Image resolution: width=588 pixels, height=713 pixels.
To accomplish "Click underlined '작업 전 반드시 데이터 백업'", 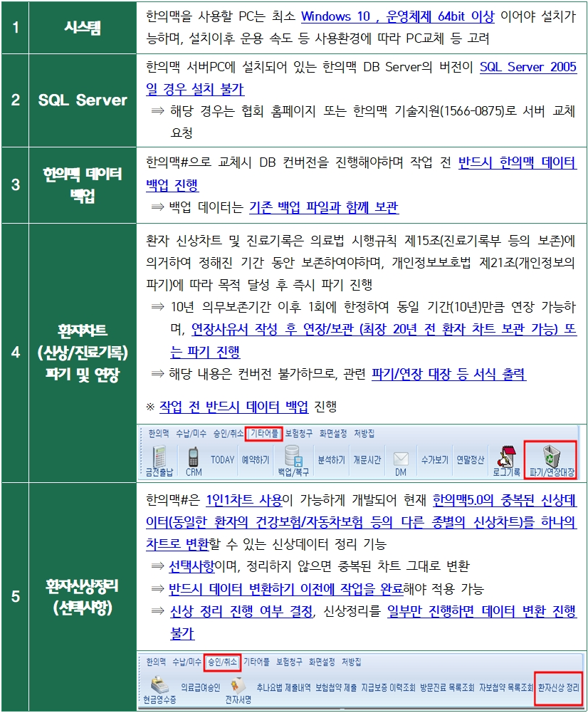I will coord(233,406).
